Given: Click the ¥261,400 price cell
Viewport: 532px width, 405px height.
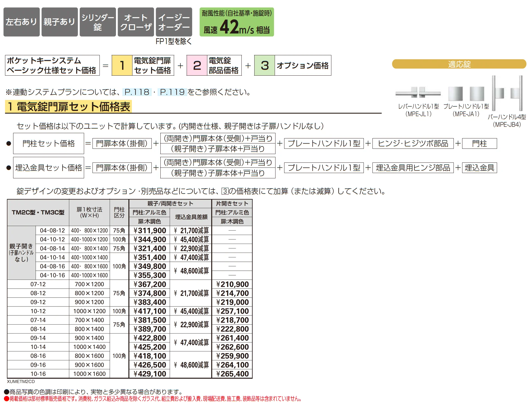Looking at the screenshot, I should pos(232,338).
